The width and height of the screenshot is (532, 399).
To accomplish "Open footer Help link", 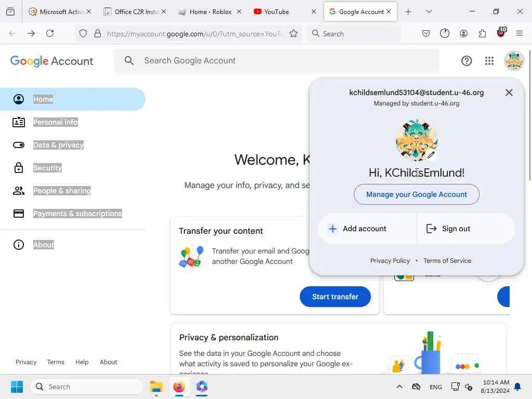I will click(82, 362).
